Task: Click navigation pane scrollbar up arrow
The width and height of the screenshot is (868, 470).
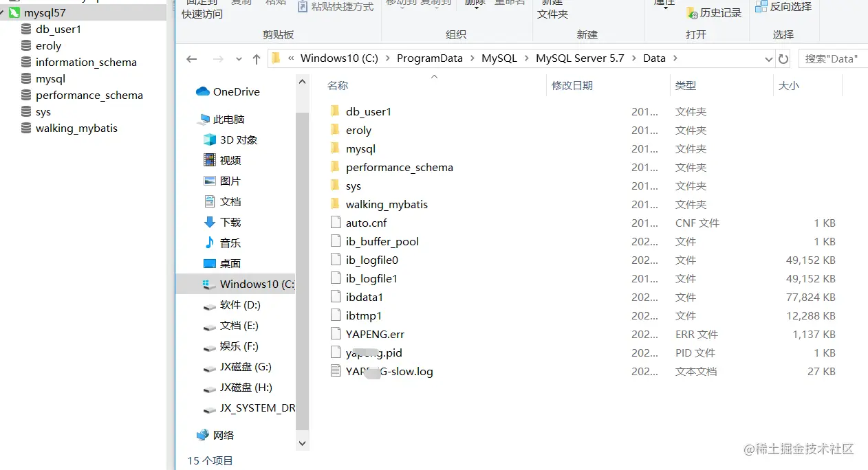Action: [x=302, y=82]
